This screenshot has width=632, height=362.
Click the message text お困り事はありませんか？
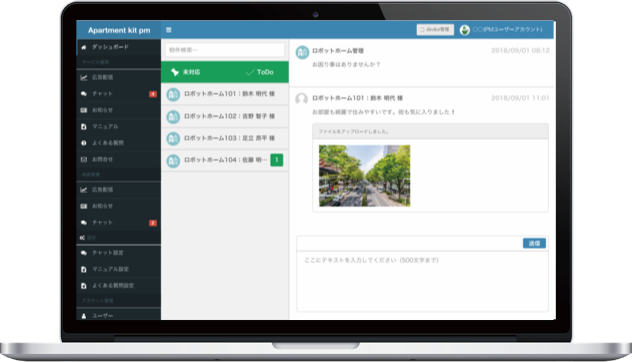[x=346, y=64]
